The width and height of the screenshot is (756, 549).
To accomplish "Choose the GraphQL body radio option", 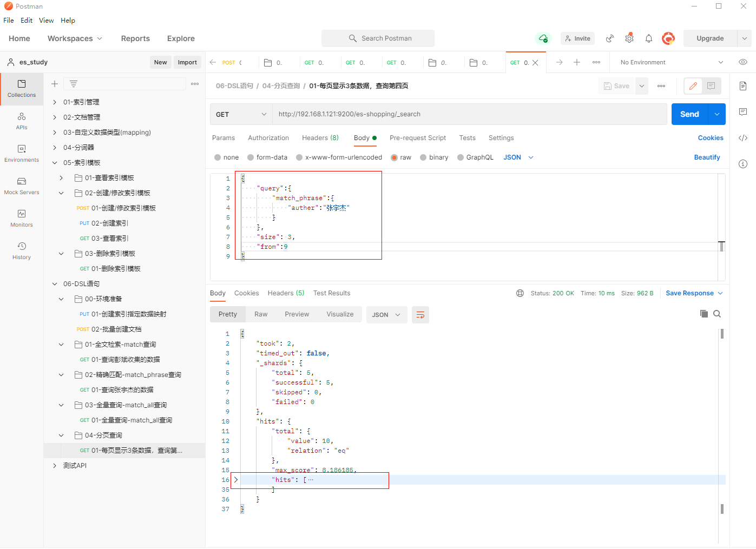I will pos(461,157).
